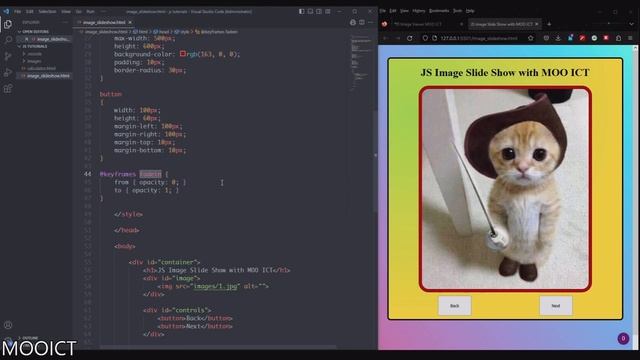Open the Firefox Tools menu
Screen dimensions: 640x360
[x=458, y=11]
